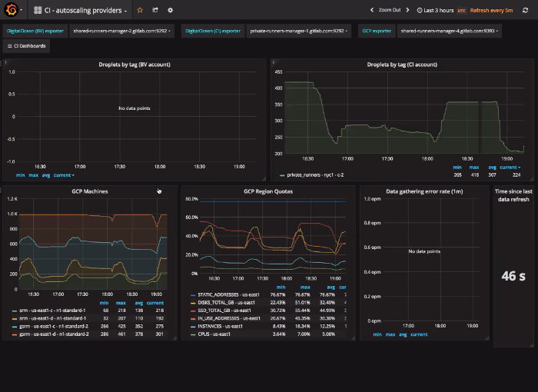This screenshot has width=538, height=392.
Task: Click the DISKS_TOTAL_GB legend color line
Action: pyautogui.click(x=192, y=302)
